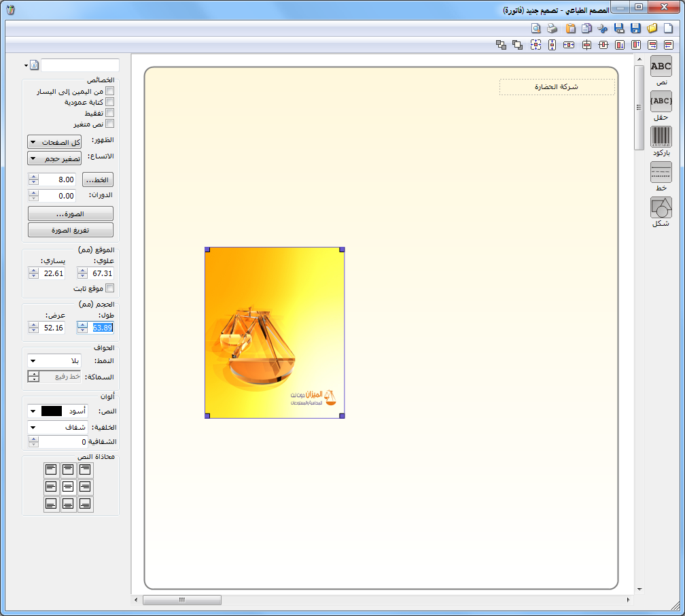Click the vertical scrollbar thumb beside canvas
This screenshot has height=616, width=685.
639,107
